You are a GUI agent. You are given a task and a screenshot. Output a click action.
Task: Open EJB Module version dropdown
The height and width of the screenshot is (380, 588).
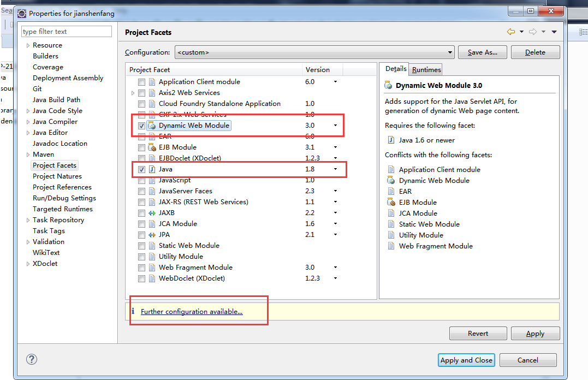(x=335, y=147)
